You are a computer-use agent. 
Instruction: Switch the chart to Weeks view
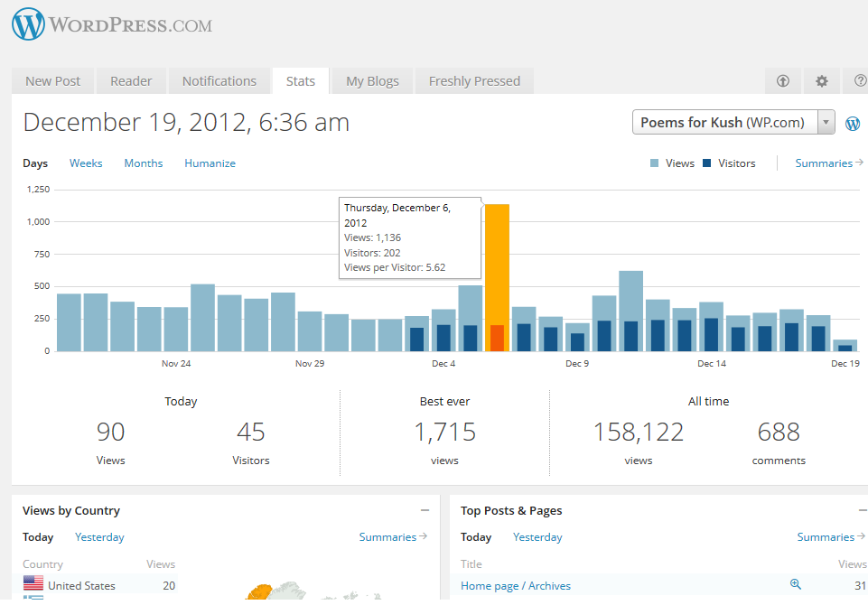86,163
